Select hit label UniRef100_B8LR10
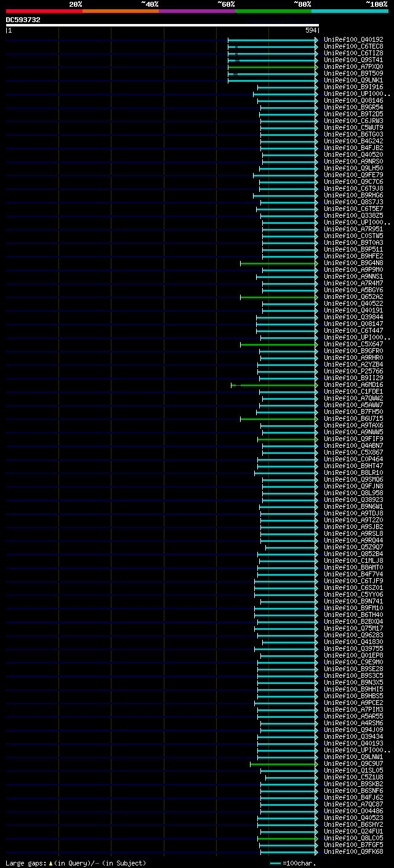The height and width of the screenshot is (868, 394). tap(353, 472)
